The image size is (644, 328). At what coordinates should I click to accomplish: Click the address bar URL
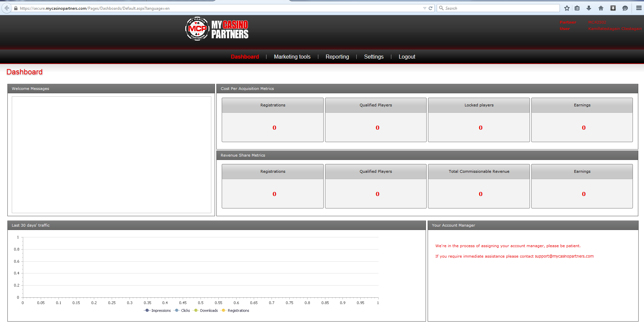(95, 8)
